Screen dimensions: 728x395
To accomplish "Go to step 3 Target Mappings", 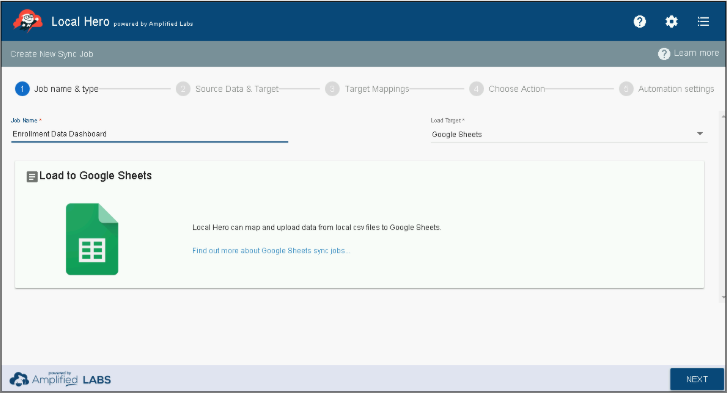I will coord(367,89).
